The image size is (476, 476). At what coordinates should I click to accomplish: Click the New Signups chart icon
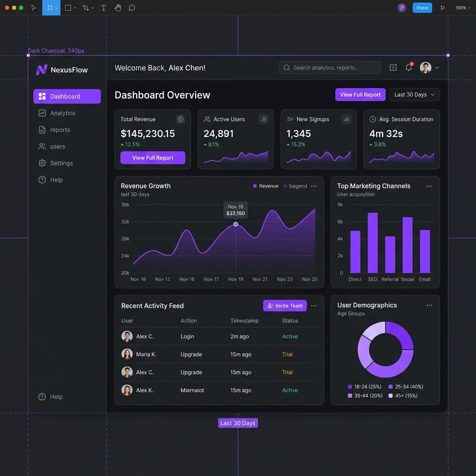[x=346, y=119]
